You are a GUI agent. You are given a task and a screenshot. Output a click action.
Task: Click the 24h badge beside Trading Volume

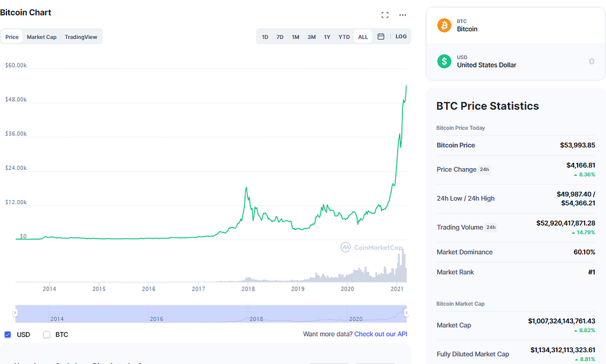point(491,227)
